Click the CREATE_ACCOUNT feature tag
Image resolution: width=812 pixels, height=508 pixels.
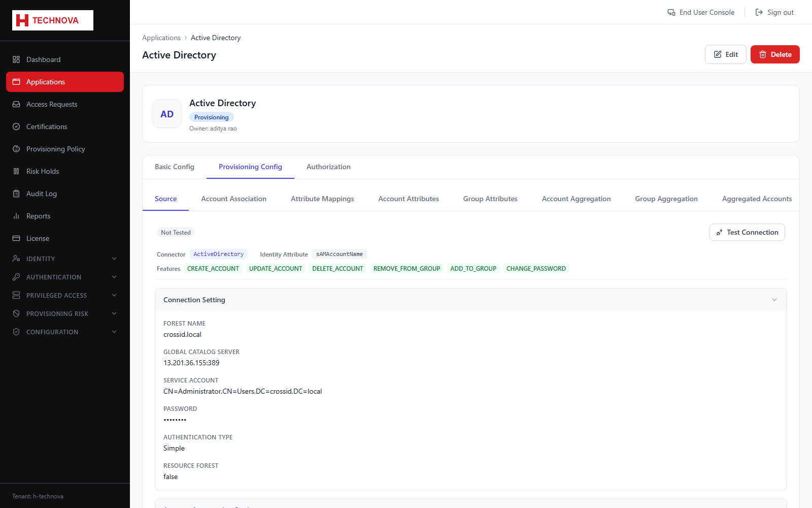coord(213,269)
